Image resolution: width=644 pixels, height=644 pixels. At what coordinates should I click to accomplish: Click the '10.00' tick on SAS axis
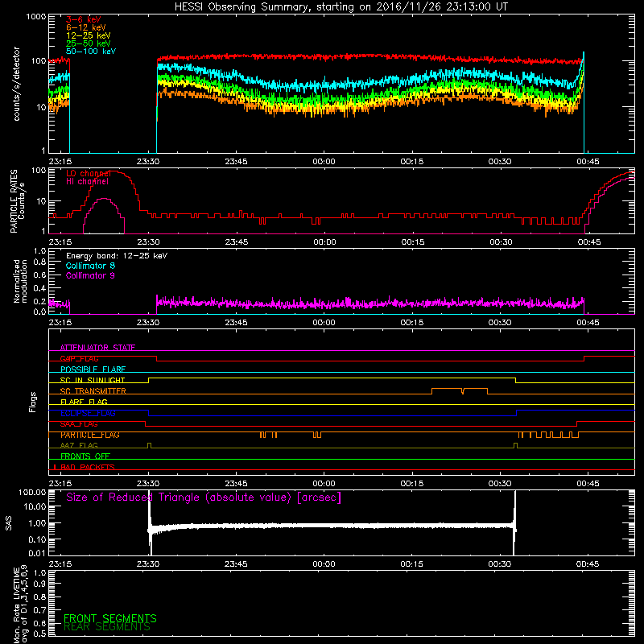[x=35, y=506]
